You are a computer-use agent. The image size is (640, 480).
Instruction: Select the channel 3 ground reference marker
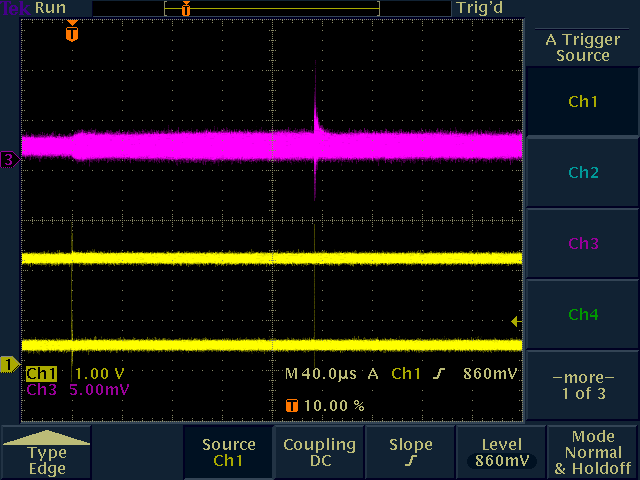(8, 159)
